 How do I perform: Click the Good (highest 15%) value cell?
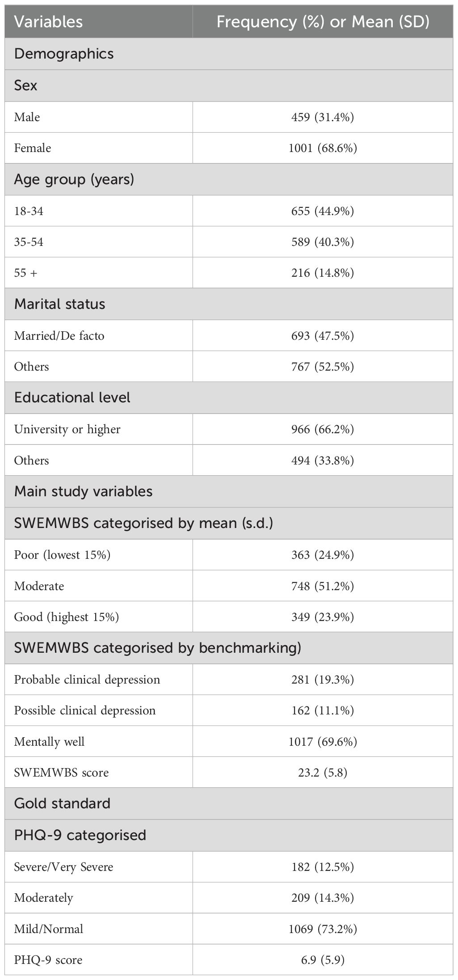(x=323, y=617)
